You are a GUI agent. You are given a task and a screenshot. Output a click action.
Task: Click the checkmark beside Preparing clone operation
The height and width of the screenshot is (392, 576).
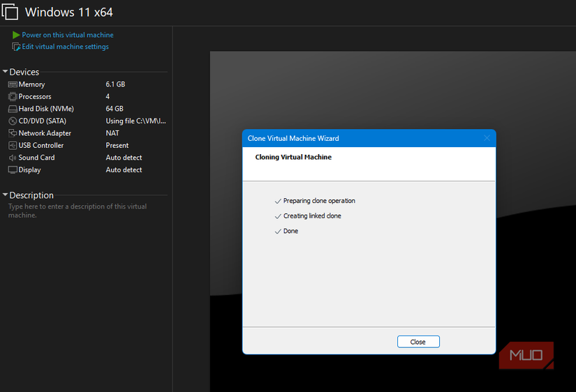(x=278, y=201)
